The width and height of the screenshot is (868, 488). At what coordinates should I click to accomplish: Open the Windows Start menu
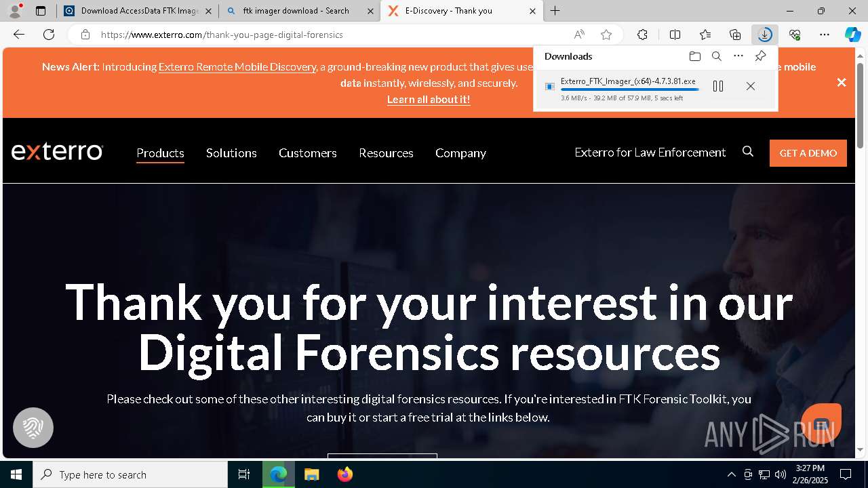coord(16,474)
